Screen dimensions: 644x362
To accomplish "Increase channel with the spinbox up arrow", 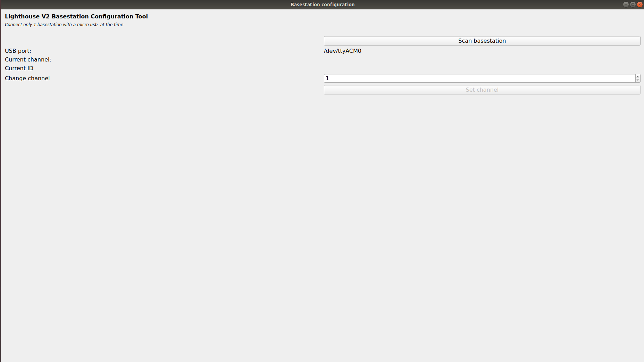I will 638,76.
